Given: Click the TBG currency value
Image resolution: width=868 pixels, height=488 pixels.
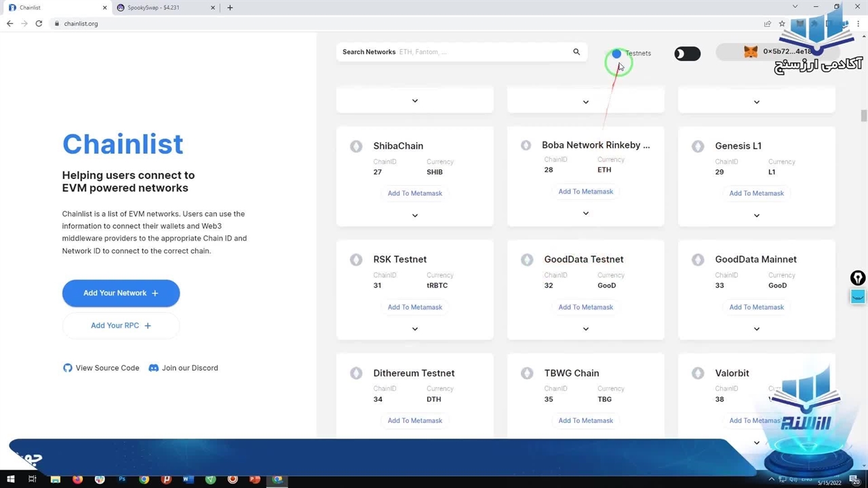Looking at the screenshot, I should tap(604, 399).
